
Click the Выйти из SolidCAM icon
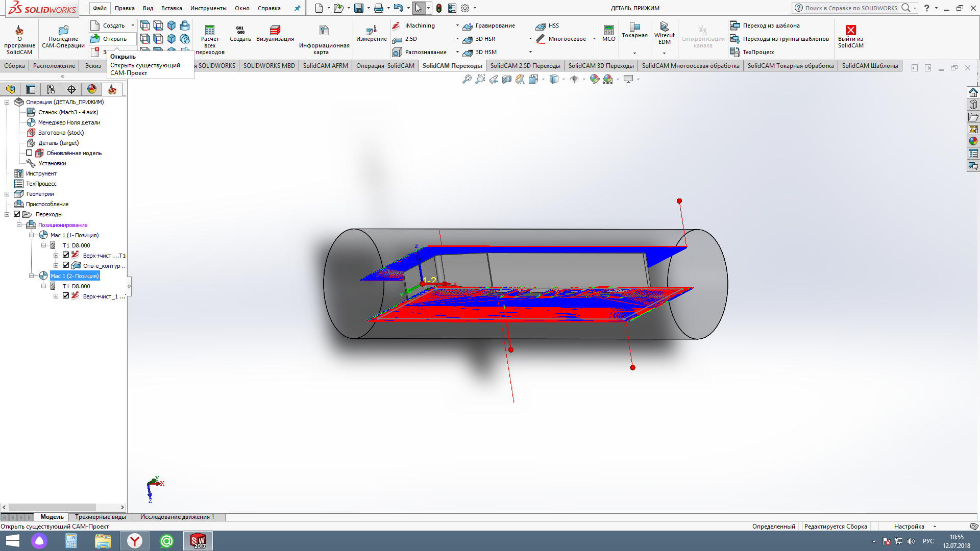tap(850, 31)
